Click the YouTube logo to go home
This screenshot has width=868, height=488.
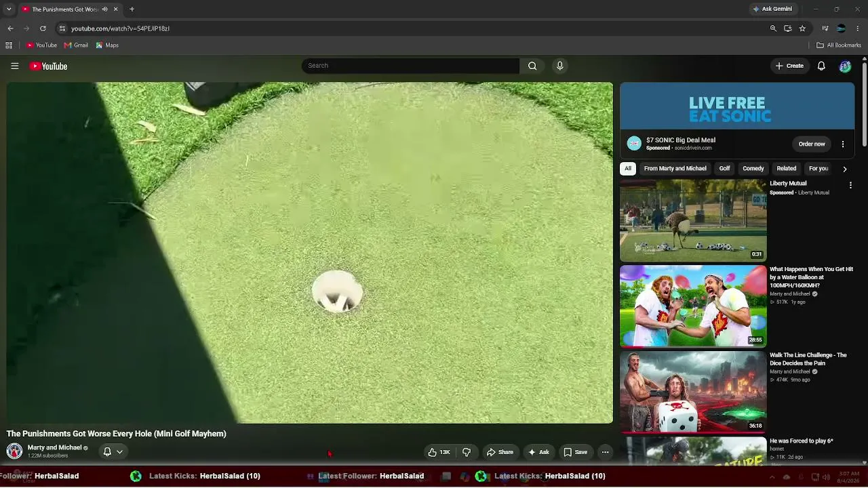pyautogui.click(x=48, y=66)
